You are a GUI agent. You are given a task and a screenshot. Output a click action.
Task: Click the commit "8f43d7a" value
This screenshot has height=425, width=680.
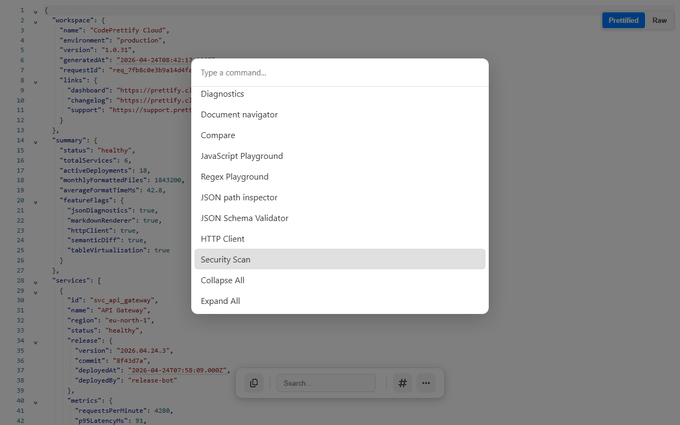coord(130,360)
